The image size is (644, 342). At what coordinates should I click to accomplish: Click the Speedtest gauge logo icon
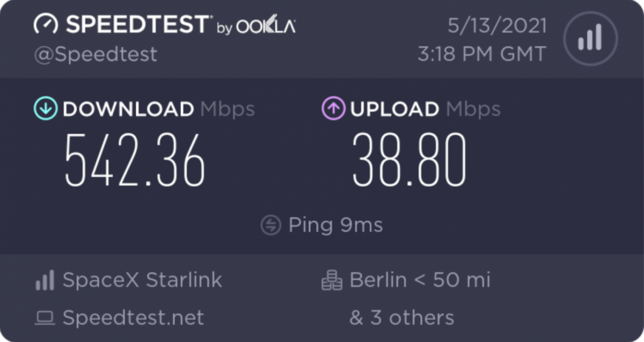tap(46, 25)
